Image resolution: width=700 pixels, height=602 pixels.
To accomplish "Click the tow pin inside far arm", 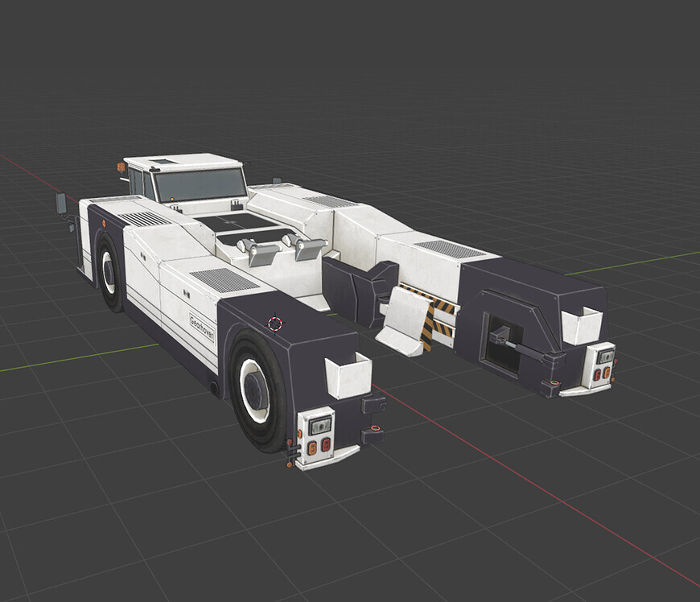I will pos(515,345).
